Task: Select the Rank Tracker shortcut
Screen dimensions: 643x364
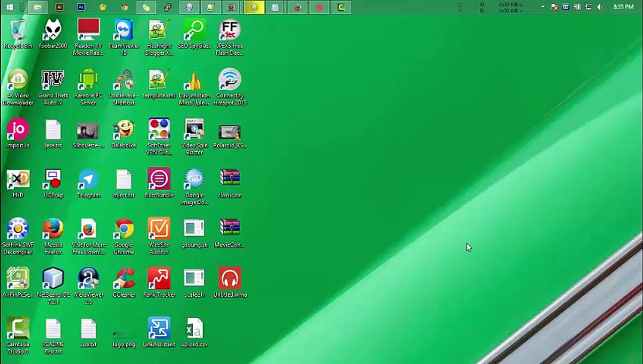Action: coord(159,283)
